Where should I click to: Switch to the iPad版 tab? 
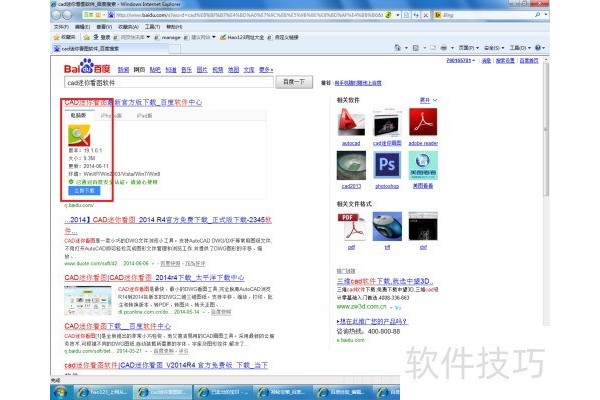[x=144, y=115]
